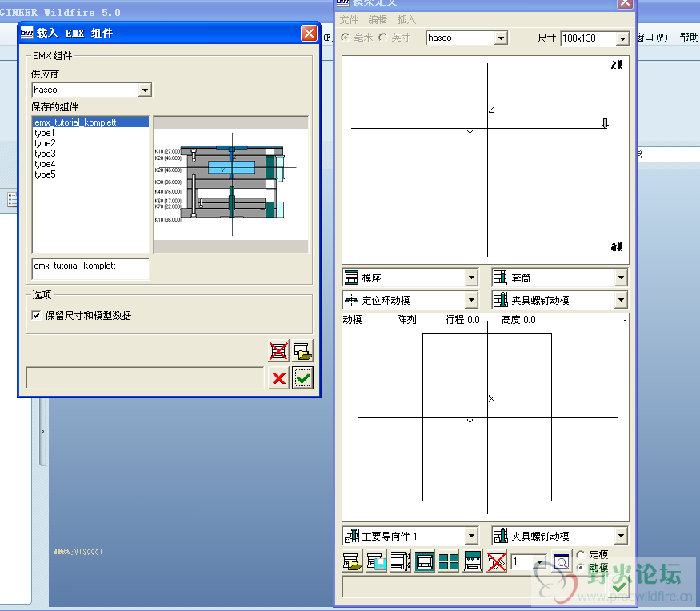
Task: Open the 尺寸 100x130 dropdown
Action: pos(622,38)
